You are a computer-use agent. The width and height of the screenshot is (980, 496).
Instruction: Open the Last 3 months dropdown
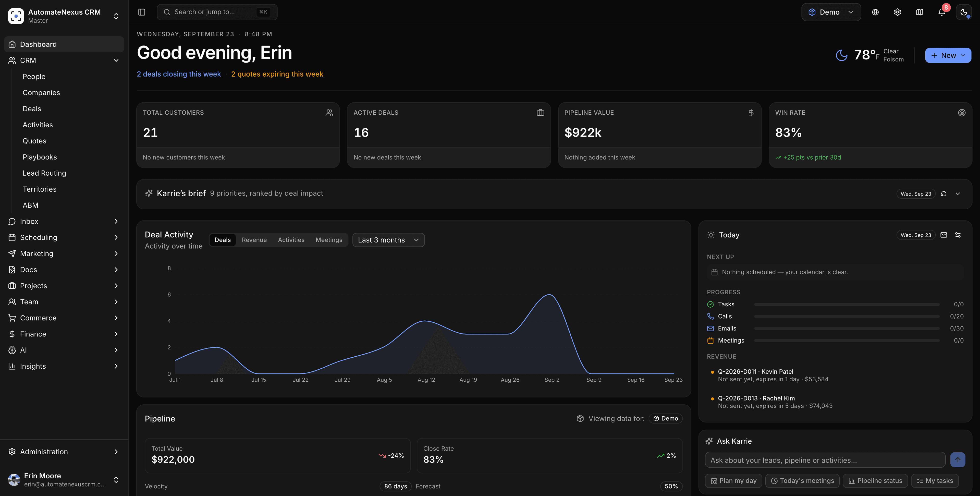click(x=388, y=240)
